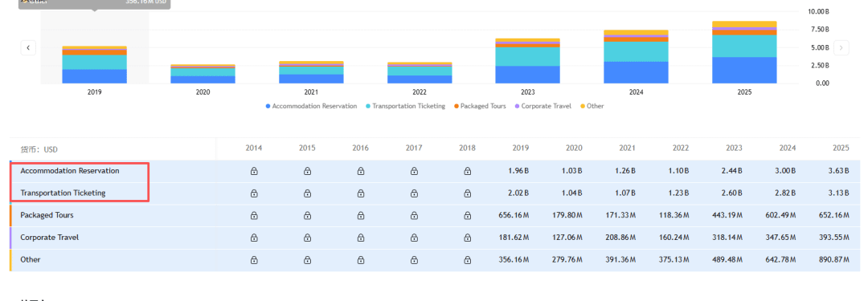868x301 pixels.
Task: Click lock icon for Transportation Ticketing 2018
Action: [467, 193]
